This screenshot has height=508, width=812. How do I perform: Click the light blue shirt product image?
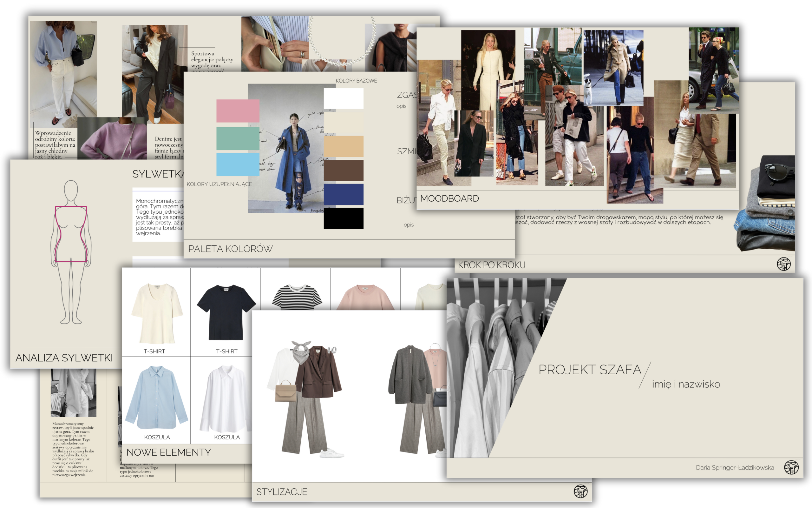(x=157, y=398)
